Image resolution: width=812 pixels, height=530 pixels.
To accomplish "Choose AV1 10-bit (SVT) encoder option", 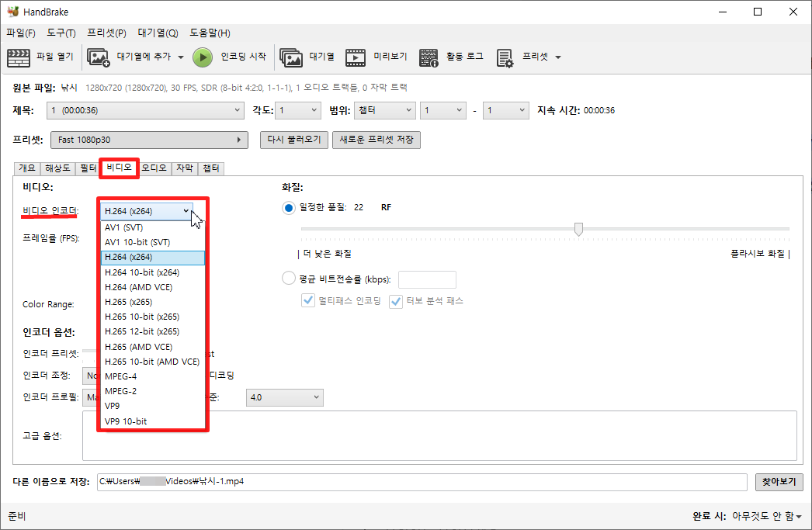I will click(x=153, y=242).
